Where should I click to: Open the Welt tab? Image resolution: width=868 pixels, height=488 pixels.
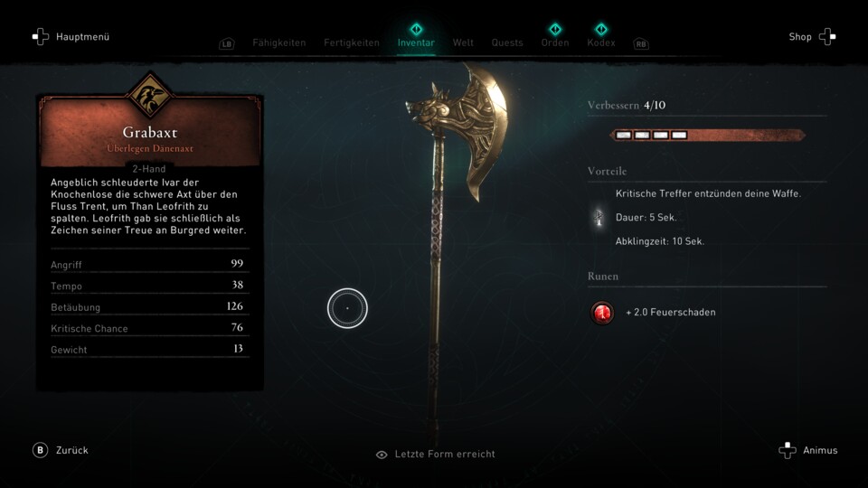click(463, 42)
